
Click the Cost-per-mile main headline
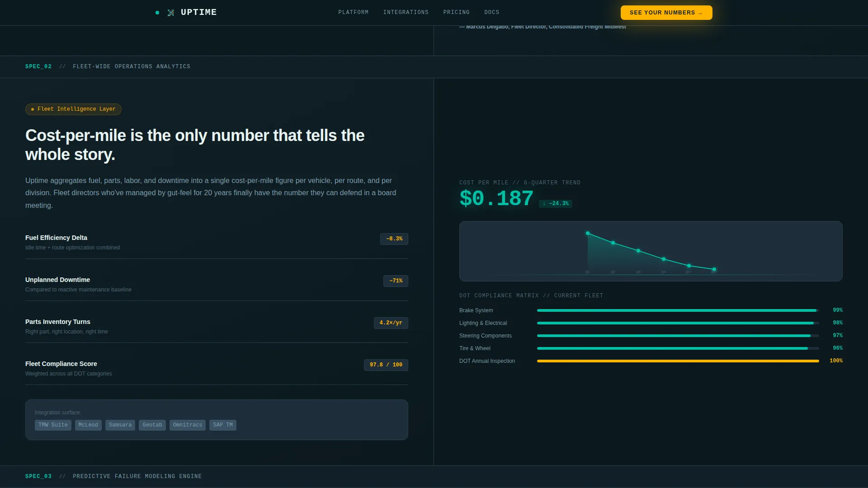(195, 145)
